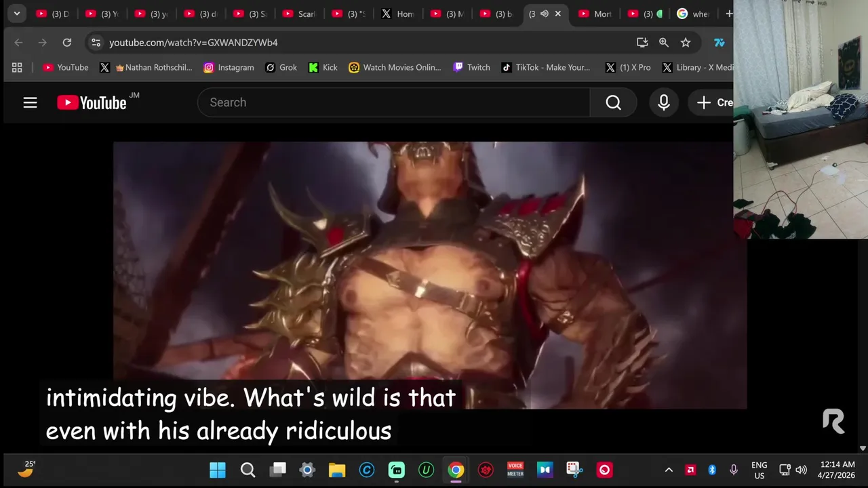Open the Instagram bookmark
Viewport: 868px width, 488px height.
click(x=229, y=67)
